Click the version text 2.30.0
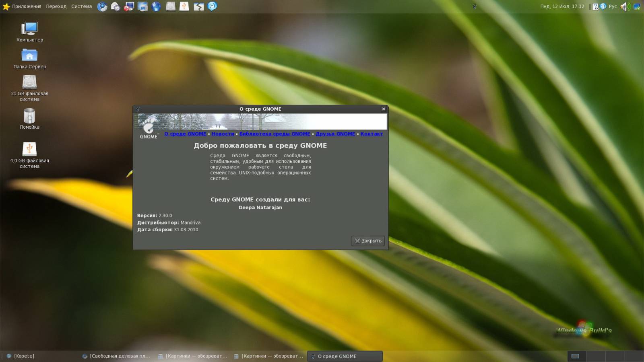Viewport: 644px width, 362px height. pos(165,216)
